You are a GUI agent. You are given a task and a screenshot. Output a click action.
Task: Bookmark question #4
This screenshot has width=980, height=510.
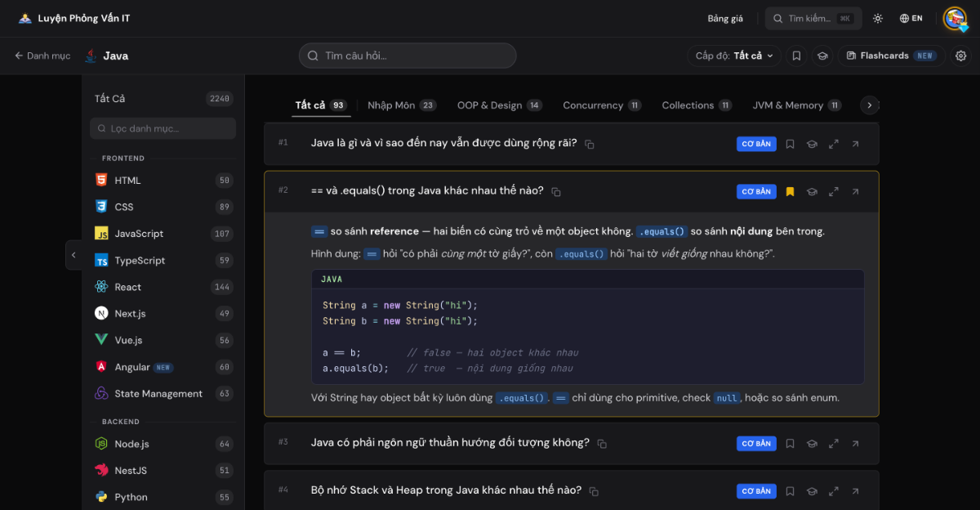[790, 491]
